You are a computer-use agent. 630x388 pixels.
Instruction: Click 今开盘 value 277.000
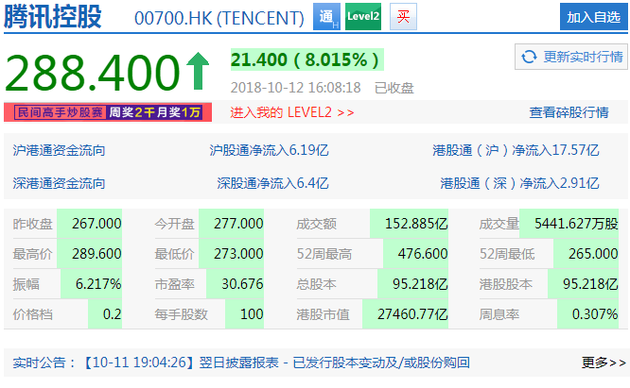pyautogui.click(x=238, y=224)
